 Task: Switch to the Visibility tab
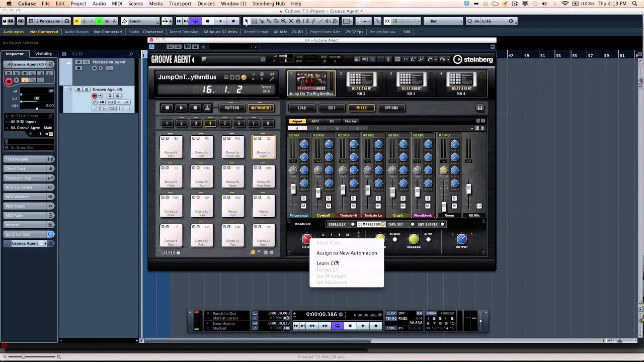point(43,54)
